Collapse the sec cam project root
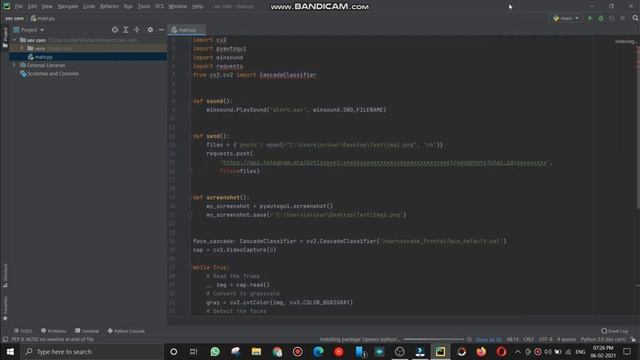Viewport: 640px width, 360px height. pyautogui.click(x=14, y=40)
